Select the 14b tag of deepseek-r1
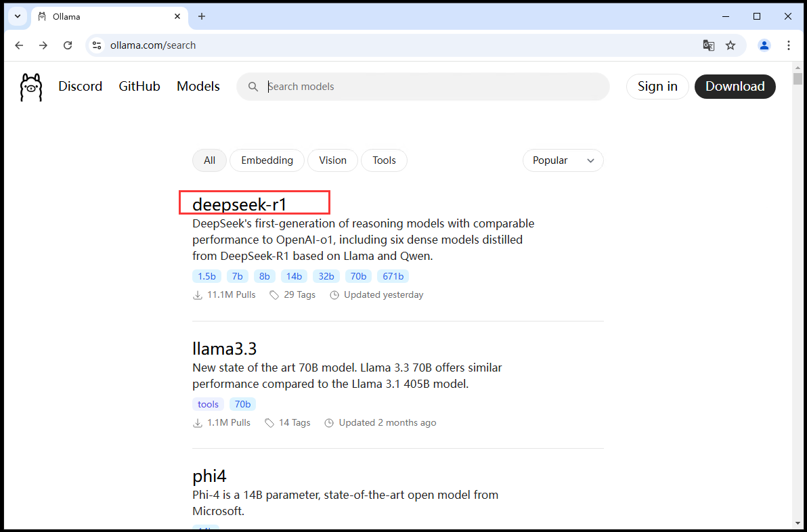807x532 pixels. (294, 276)
